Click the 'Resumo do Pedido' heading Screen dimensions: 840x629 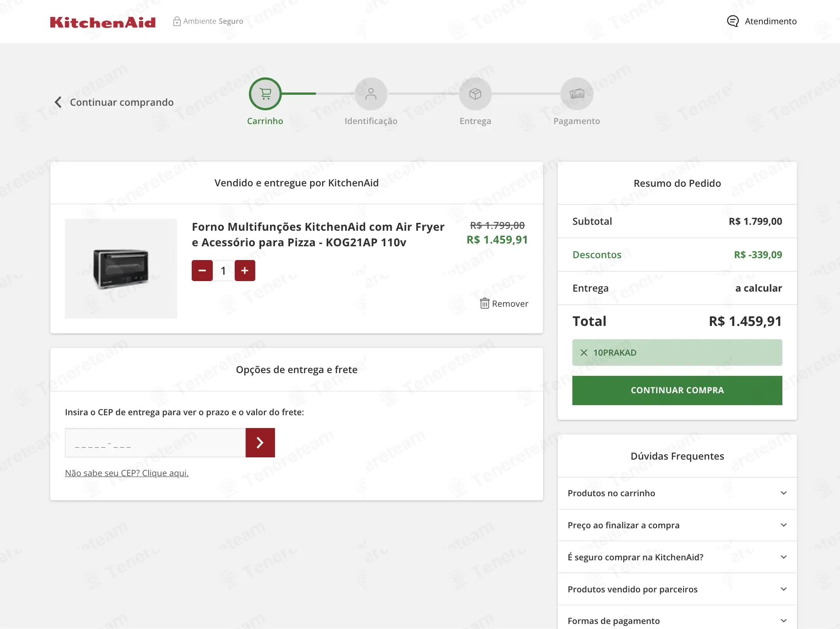coord(677,183)
